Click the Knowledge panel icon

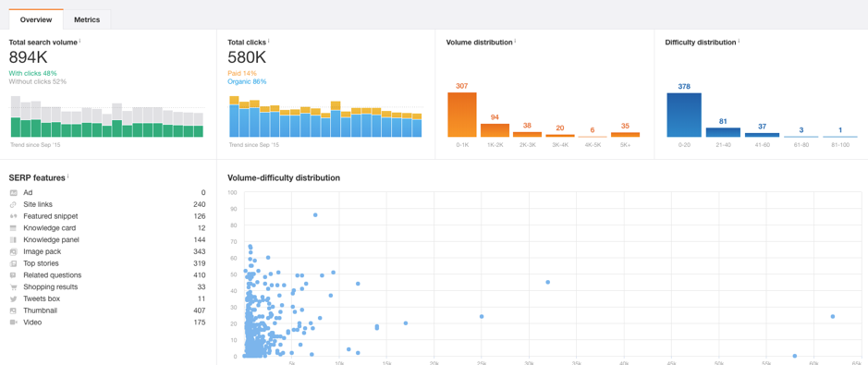(14, 240)
